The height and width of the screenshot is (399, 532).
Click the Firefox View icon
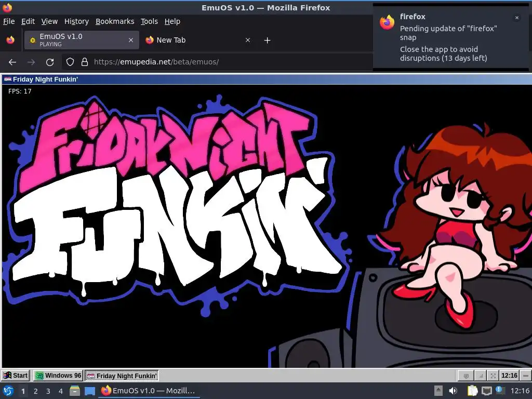coord(10,40)
